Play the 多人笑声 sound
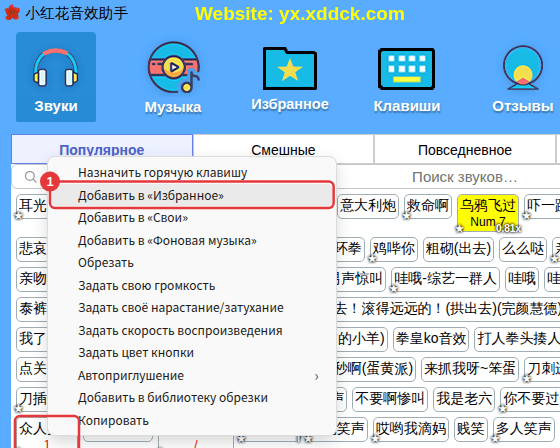This screenshot has height=448, width=560. (x=523, y=428)
